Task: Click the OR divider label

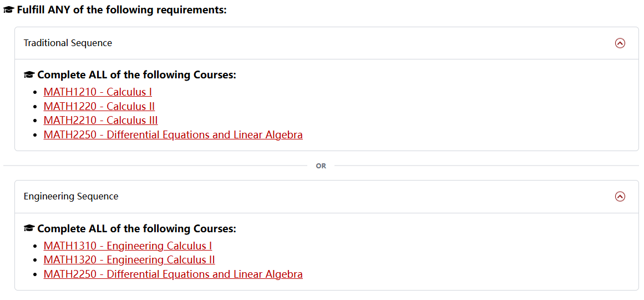Action: pos(321,166)
